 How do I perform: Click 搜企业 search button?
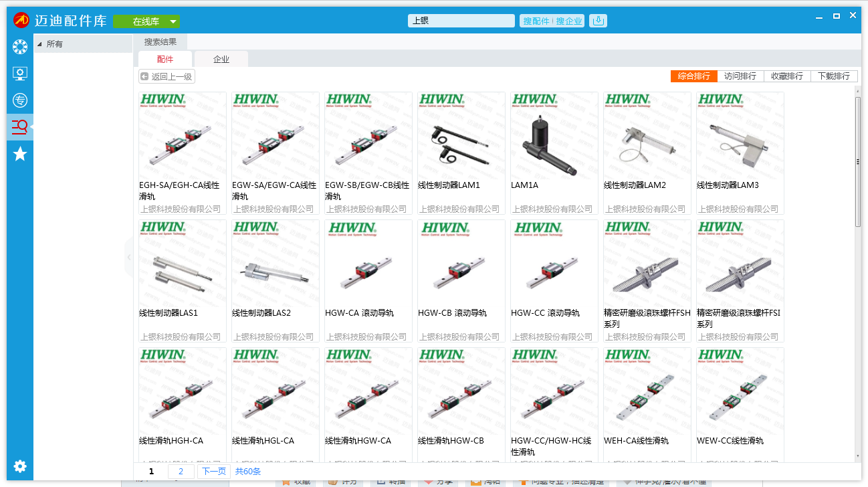(x=569, y=21)
